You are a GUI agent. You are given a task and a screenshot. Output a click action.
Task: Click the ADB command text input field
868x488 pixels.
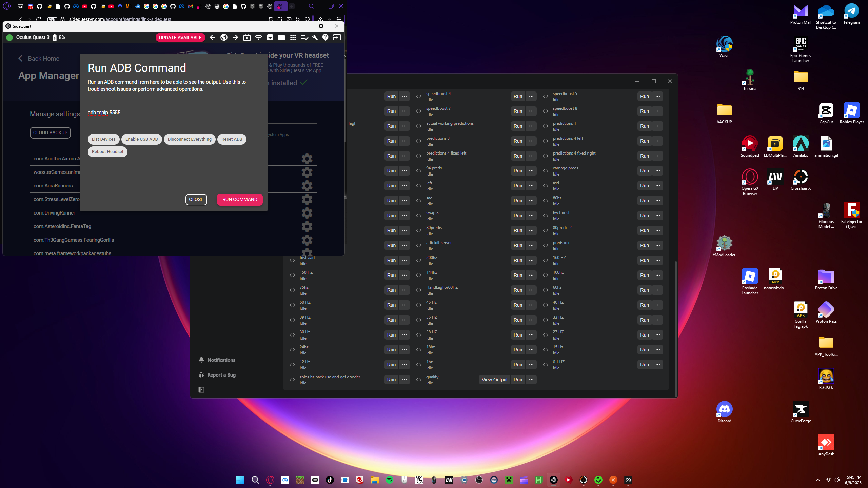(173, 113)
